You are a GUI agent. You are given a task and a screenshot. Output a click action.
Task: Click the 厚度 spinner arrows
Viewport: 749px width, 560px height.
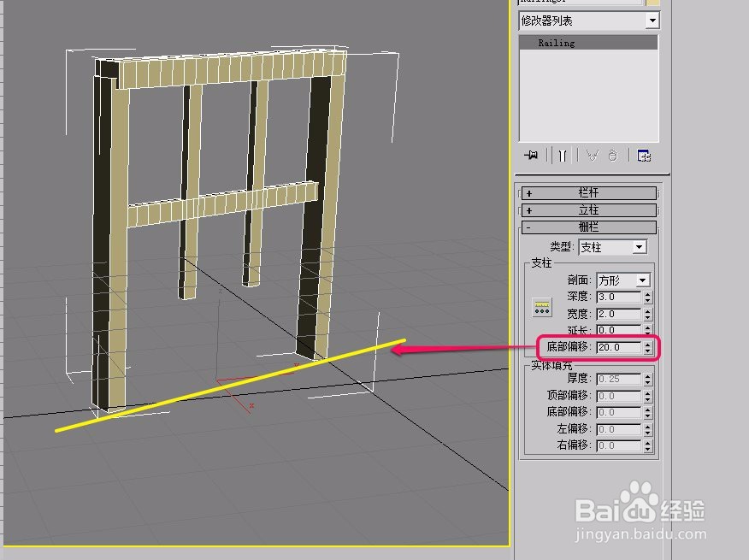click(648, 380)
